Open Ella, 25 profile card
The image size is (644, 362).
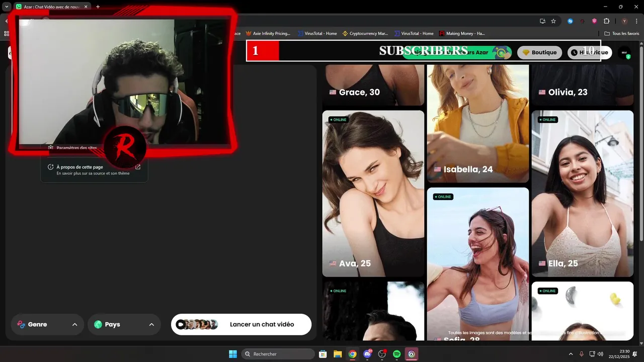pos(583,194)
